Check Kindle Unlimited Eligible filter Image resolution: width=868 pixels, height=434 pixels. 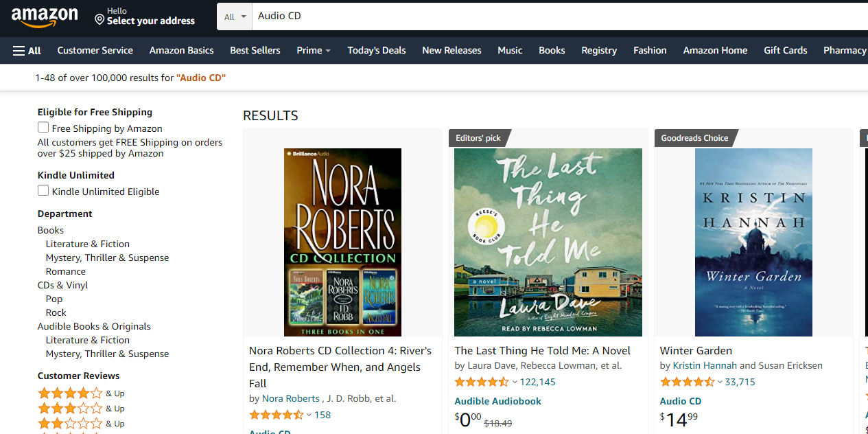click(x=43, y=191)
